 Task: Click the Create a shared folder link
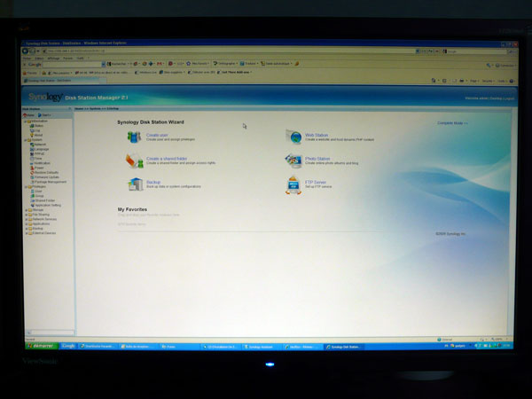(167, 159)
